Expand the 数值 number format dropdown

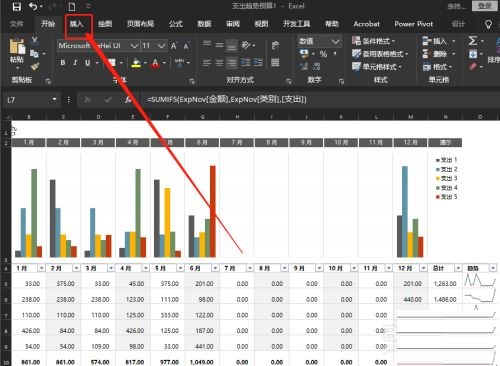[336, 41]
